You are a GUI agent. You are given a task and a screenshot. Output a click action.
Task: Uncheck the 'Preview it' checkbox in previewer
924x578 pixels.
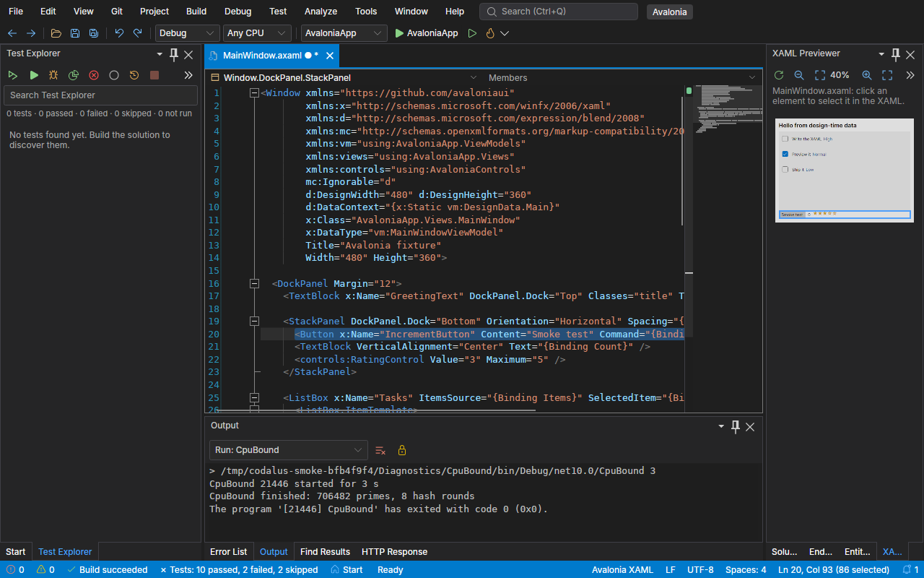point(785,154)
